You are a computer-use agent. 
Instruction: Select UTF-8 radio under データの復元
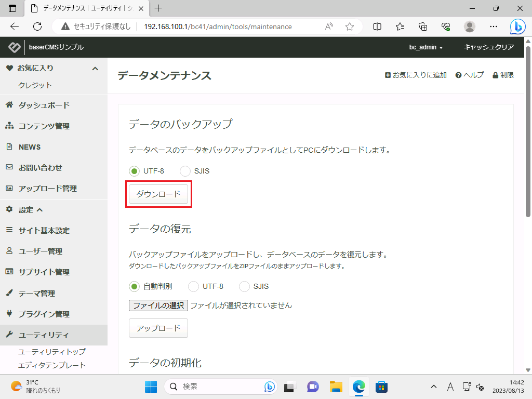click(193, 286)
